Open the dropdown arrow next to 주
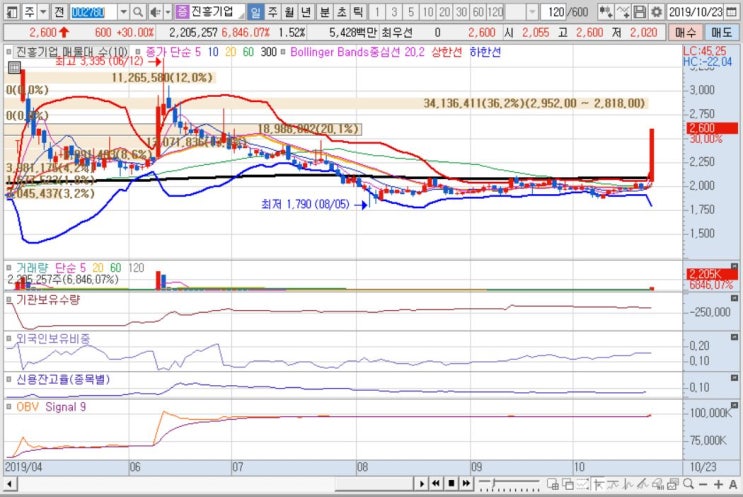Screen dimensions: 743x497 coord(43,11)
